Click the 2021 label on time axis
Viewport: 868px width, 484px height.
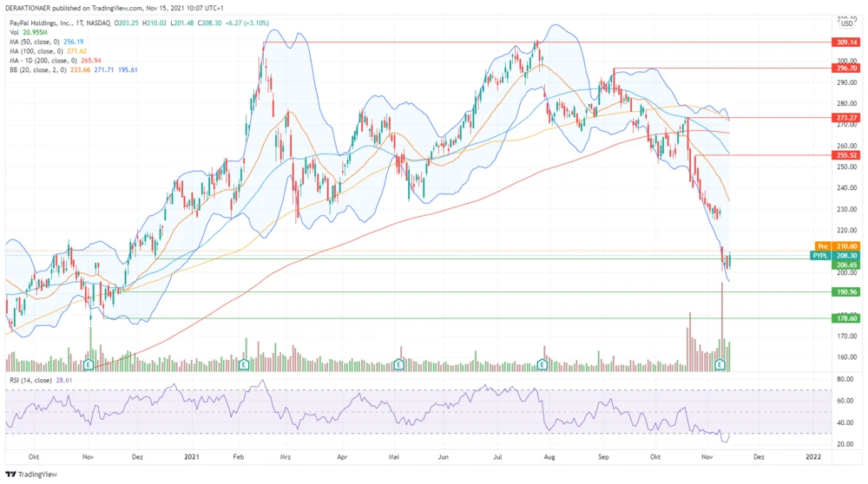tap(194, 455)
